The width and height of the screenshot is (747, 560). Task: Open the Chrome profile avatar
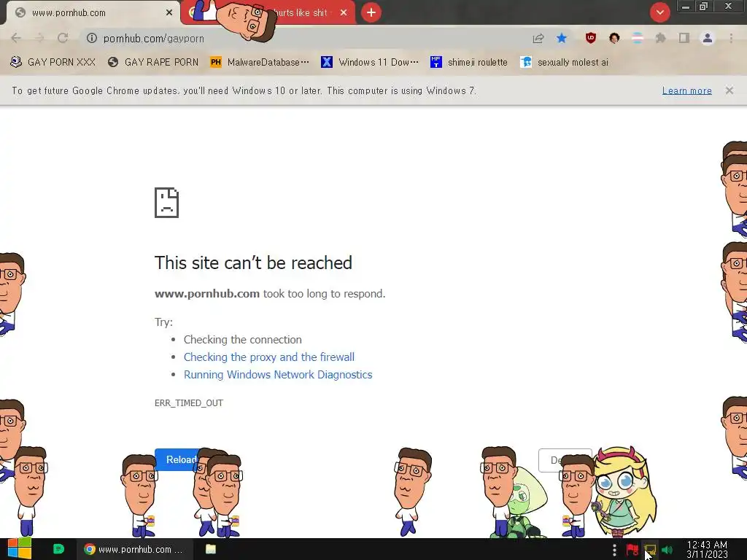pos(708,38)
